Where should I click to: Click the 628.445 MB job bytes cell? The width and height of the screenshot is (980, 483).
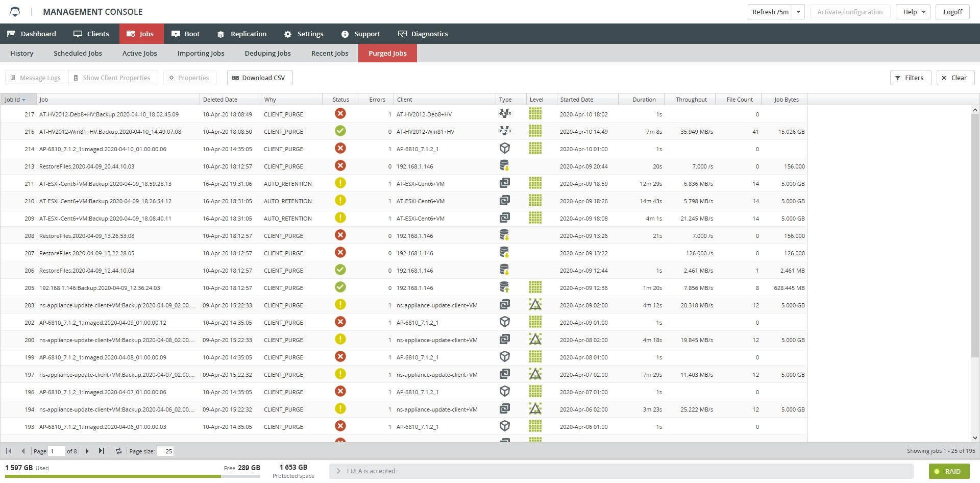coord(789,288)
